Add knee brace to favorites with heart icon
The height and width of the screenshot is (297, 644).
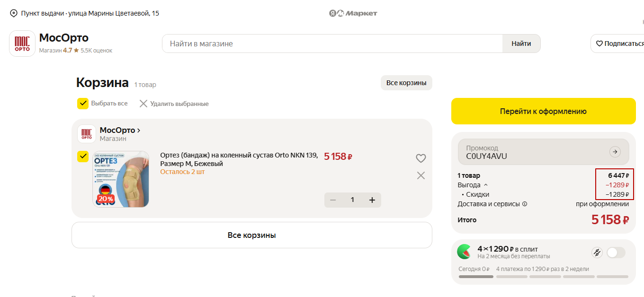pyautogui.click(x=420, y=158)
